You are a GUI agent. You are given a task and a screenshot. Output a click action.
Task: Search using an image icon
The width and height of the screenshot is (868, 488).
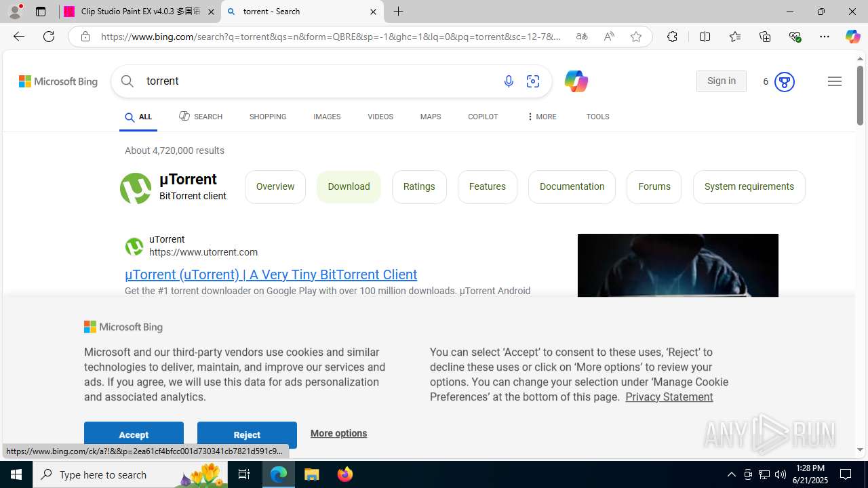[x=533, y=81]
